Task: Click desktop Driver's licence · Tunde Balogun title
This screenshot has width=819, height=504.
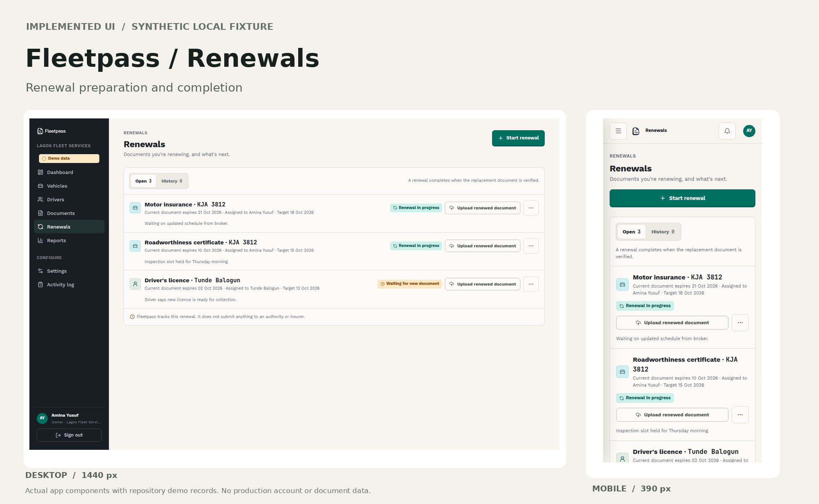Action: coord(192,280)
